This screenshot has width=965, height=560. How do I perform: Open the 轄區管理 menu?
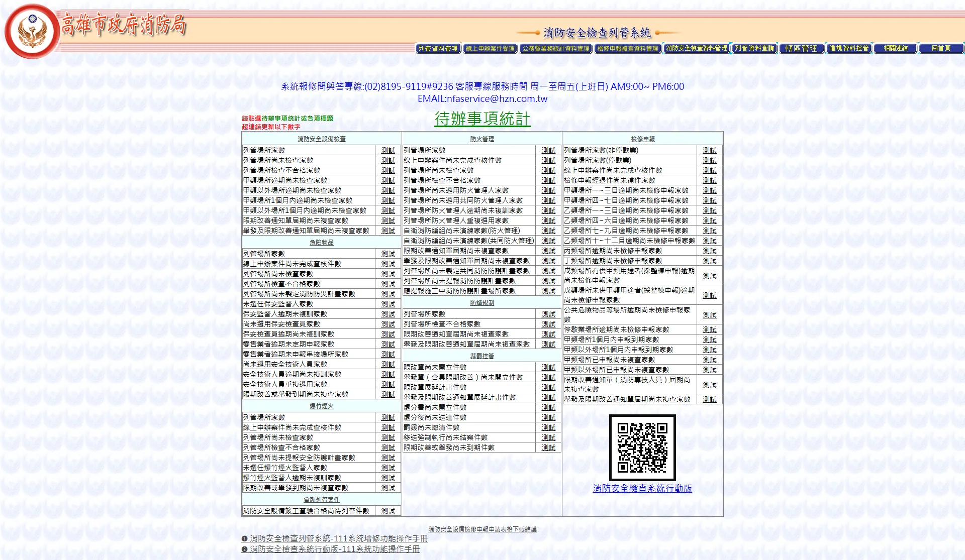click(802, 48)
